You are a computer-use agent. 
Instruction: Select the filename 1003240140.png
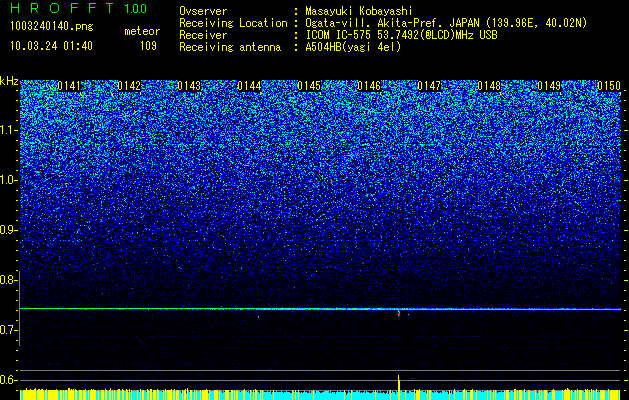pos(52,27)
